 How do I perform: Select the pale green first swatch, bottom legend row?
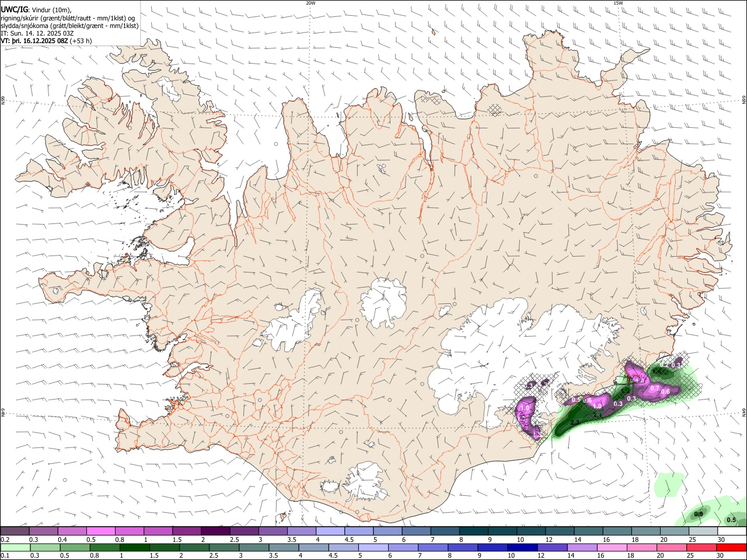pyautogui.click(x=15, y=548)
